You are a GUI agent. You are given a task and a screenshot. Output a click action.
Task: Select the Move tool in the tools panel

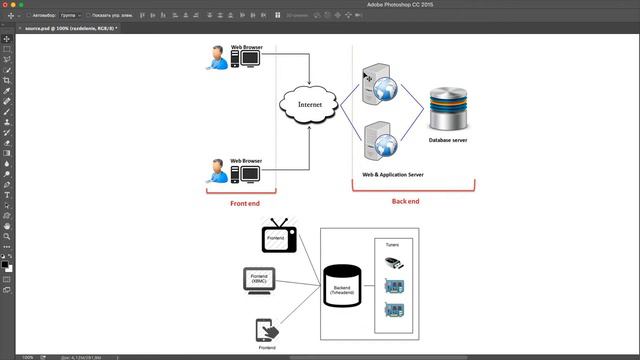coord(7,39)
